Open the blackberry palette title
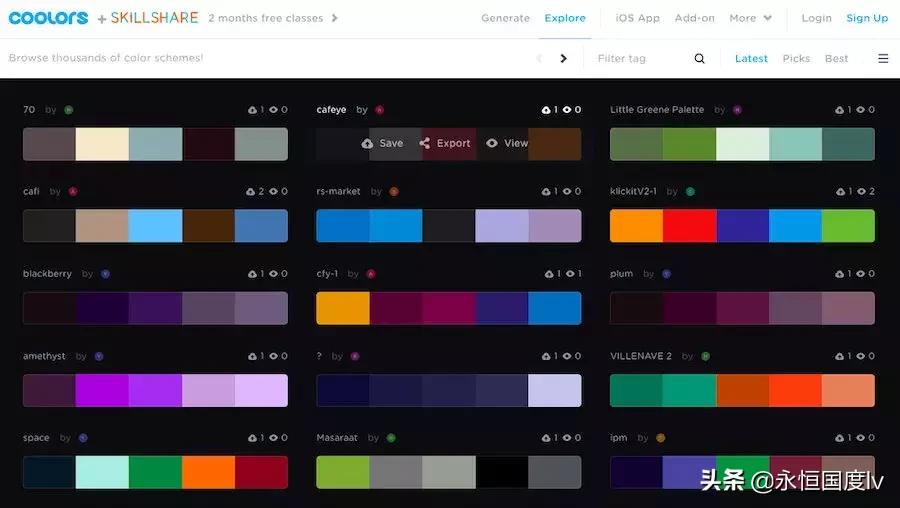The image size is (900, 508). [47, 274]
